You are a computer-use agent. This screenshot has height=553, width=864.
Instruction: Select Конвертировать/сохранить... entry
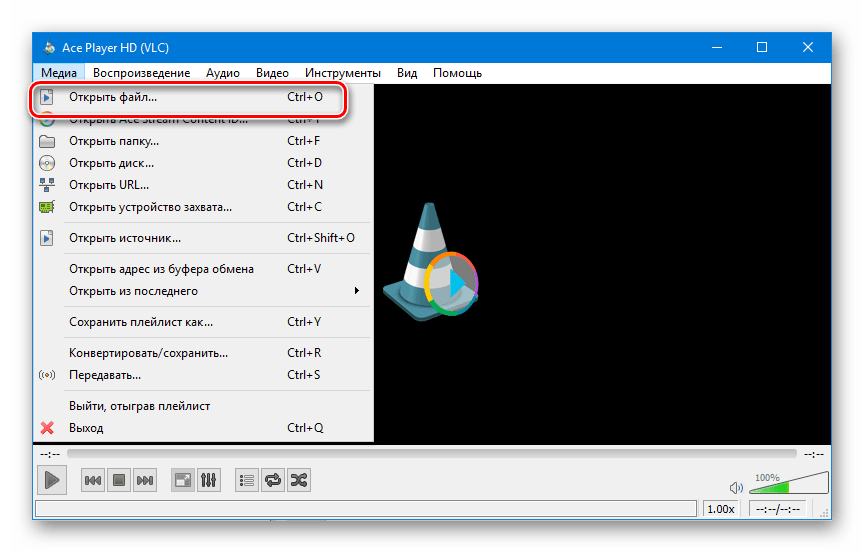tap(203, 353)
